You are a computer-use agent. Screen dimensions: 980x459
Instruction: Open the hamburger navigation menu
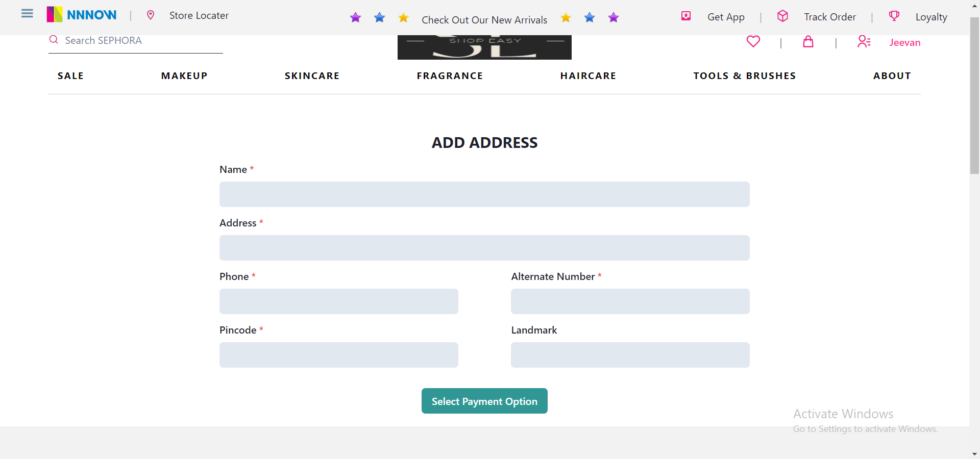[27, 14]
